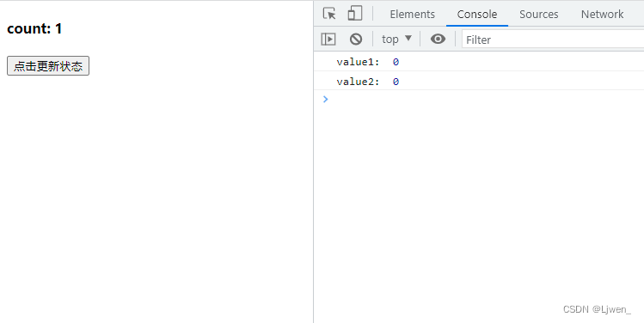The height and width of the screenshot is (323, 644).
Task: Show the console sidebar panel icon
Action: [328, 39]
